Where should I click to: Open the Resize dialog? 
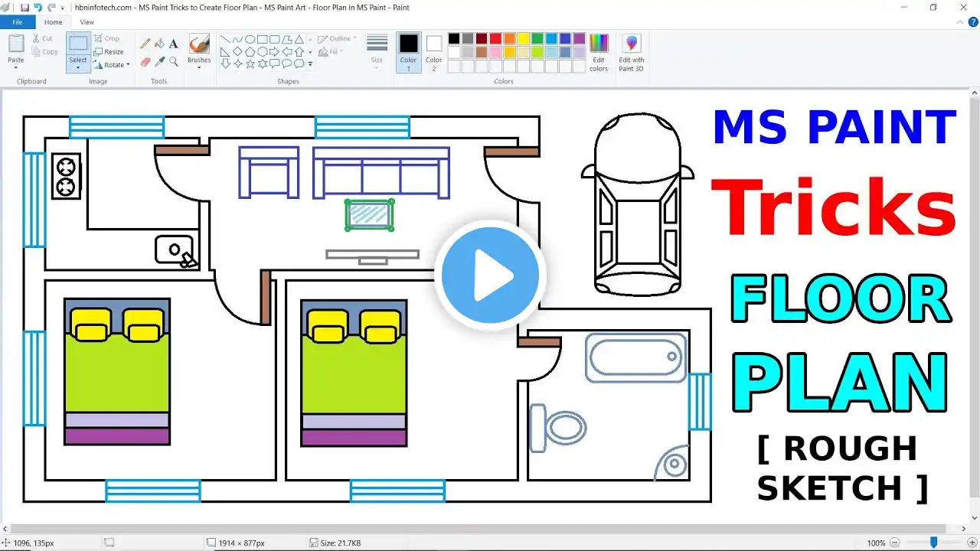109,51
